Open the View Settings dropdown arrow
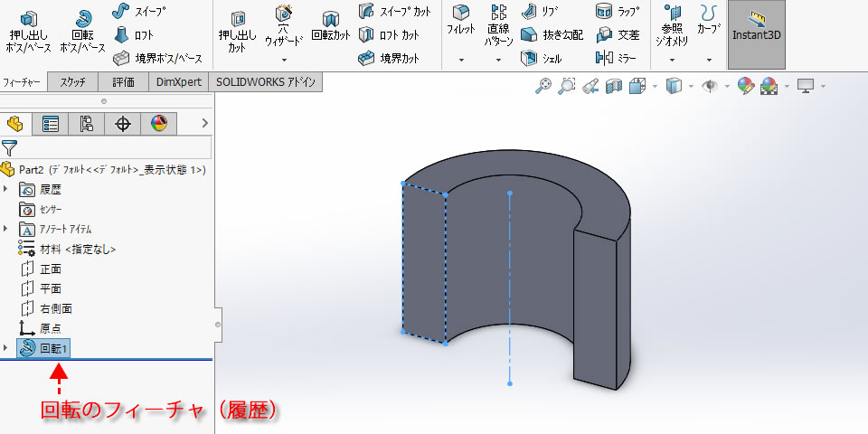This screenshot has width=868, height=434. click(x=823, y=87)
